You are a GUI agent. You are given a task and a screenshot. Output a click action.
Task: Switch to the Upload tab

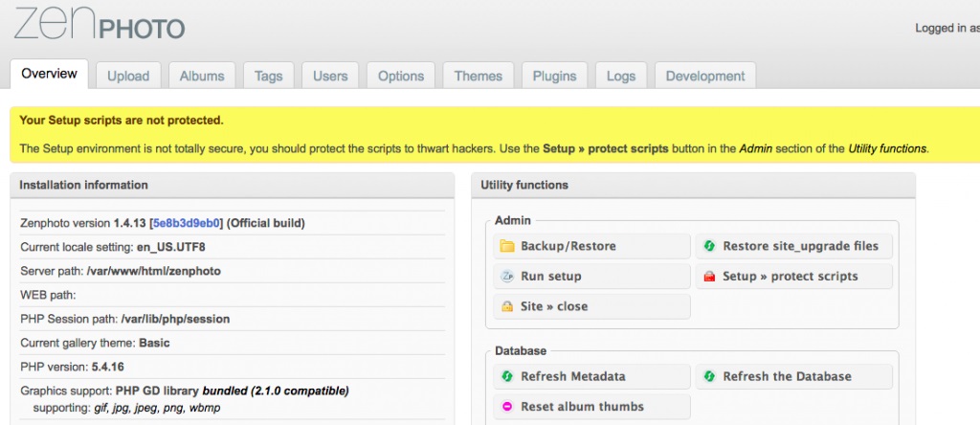pyautogui.click(x=128, y=76)
